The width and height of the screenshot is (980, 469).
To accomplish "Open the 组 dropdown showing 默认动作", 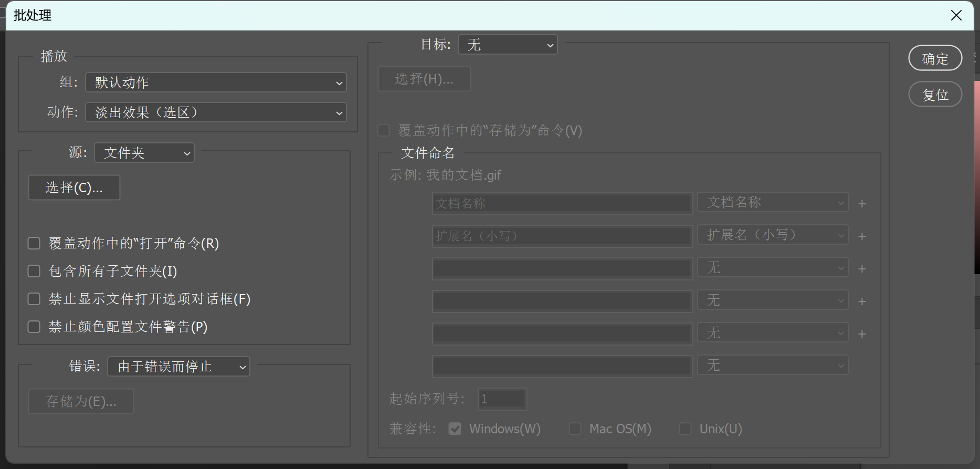I will pos(216,82).
